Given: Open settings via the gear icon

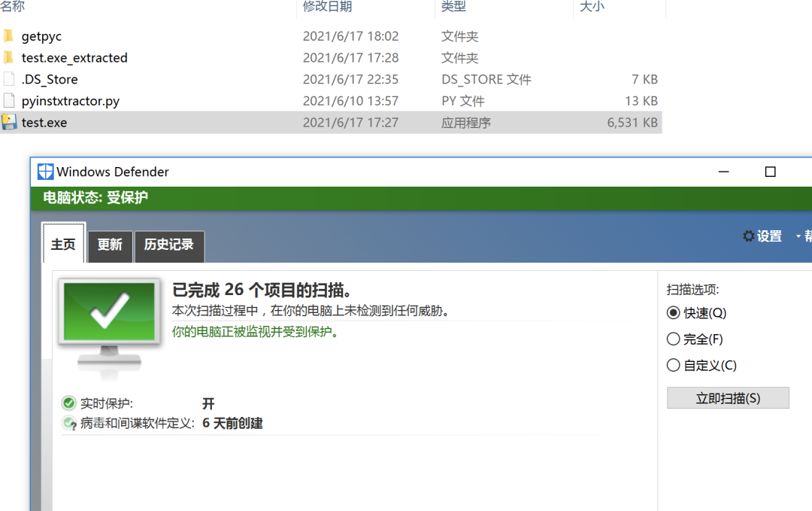Looking at the screenshot, I should pos(748,236).
